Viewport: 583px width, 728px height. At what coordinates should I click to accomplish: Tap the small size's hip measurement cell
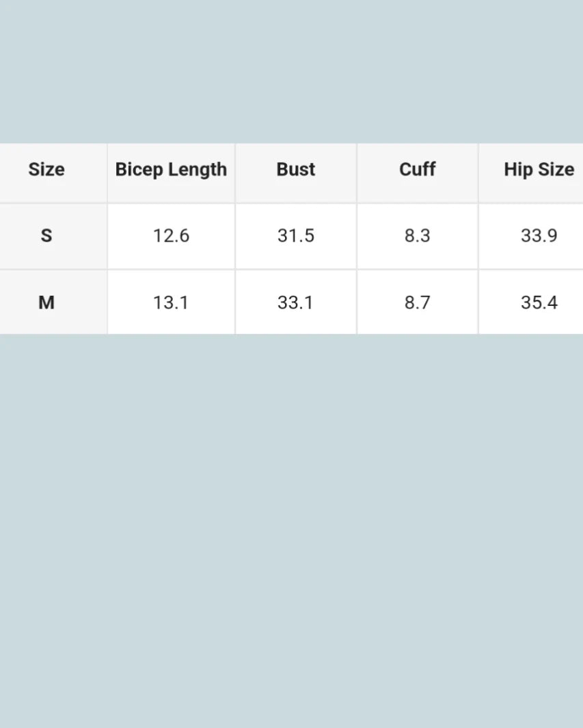539,236
